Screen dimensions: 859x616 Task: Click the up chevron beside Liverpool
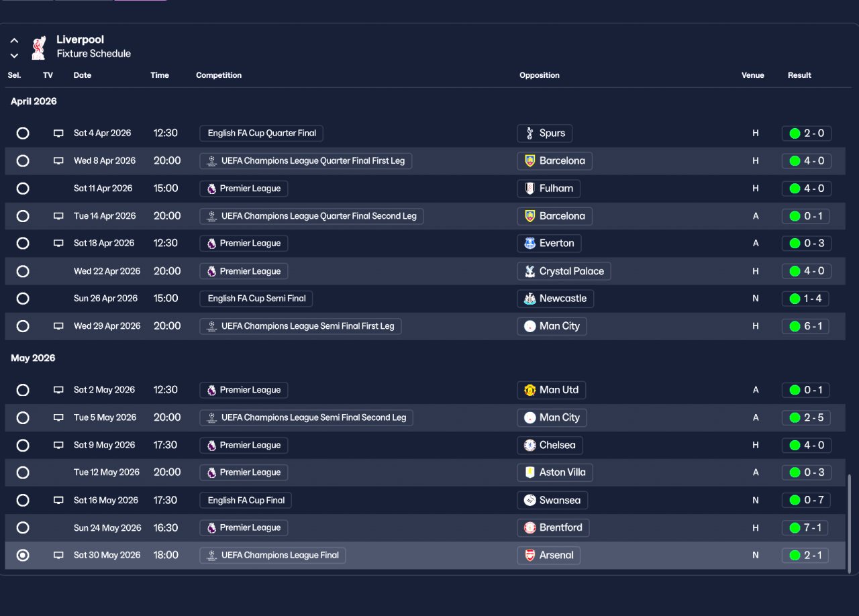(14, 41)
